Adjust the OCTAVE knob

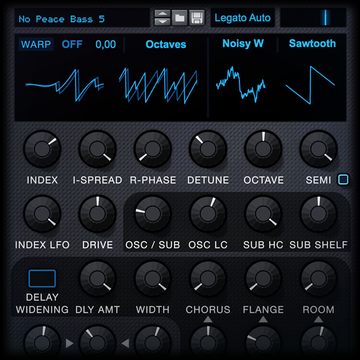click(x=263, y=149)
